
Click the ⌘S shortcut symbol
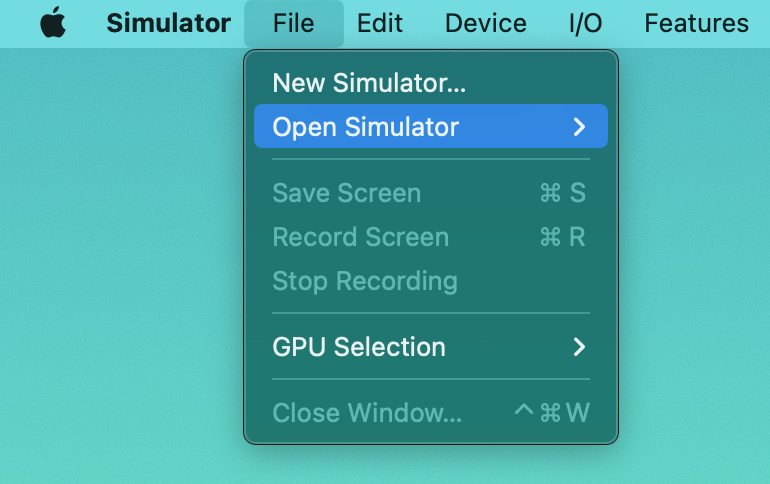pos(562,193)
